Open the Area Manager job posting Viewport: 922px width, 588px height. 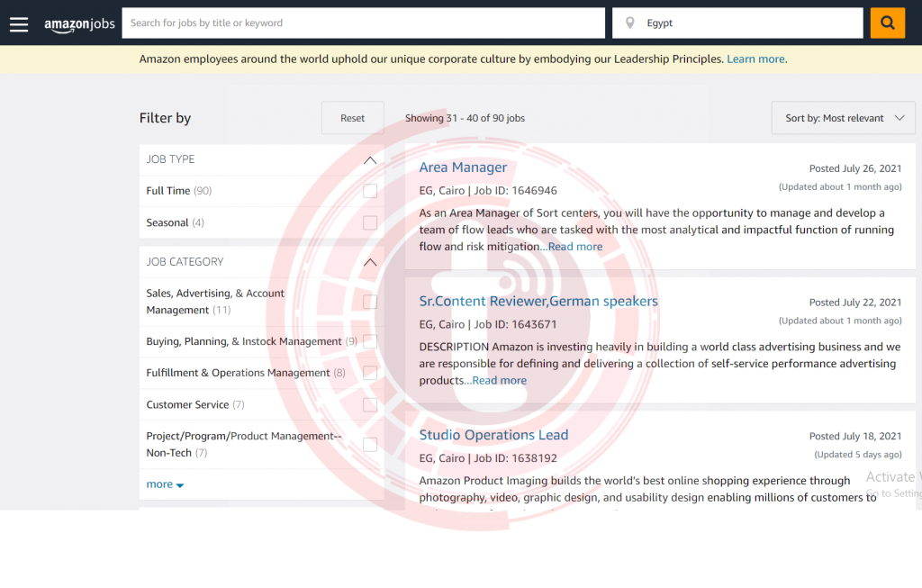(463, 167)
